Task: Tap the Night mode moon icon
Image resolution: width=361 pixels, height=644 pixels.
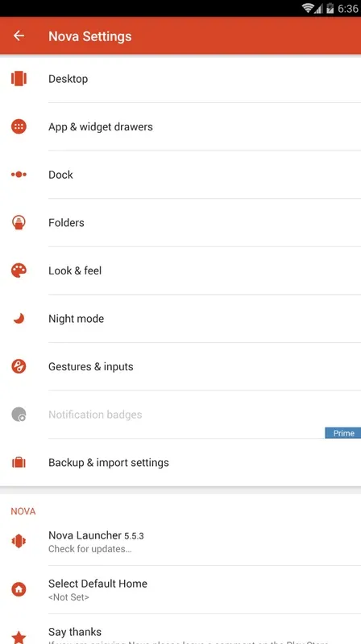Action: point(19,318)
